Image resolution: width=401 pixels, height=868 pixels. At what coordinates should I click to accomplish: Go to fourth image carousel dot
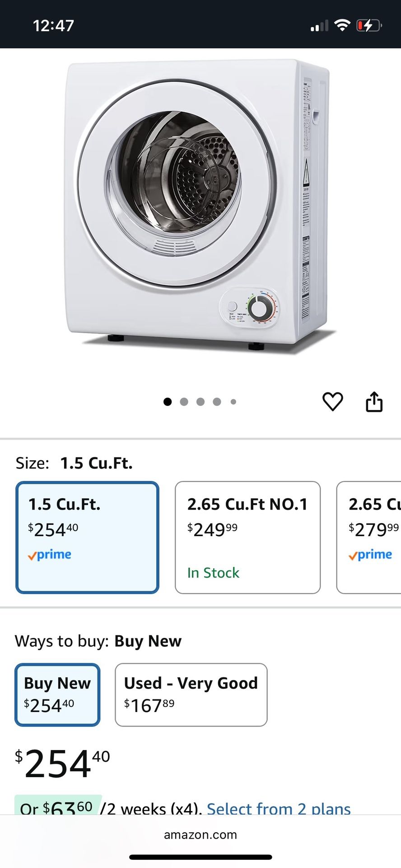point(217,401)
